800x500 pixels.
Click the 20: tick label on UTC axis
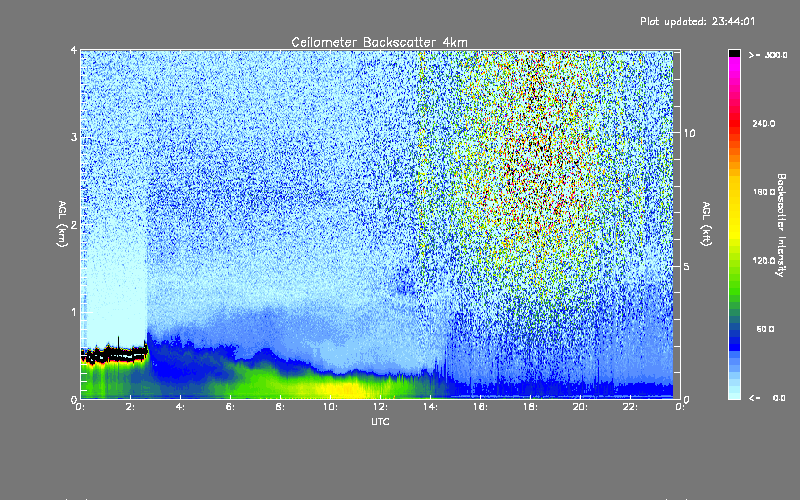click(x=580, y=407)
